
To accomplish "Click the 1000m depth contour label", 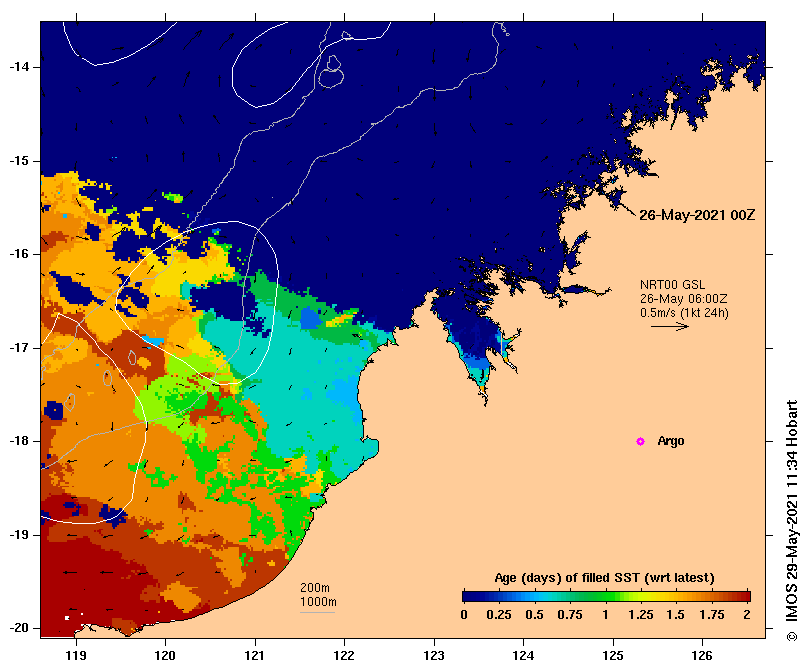I will [x=318, y=602].
